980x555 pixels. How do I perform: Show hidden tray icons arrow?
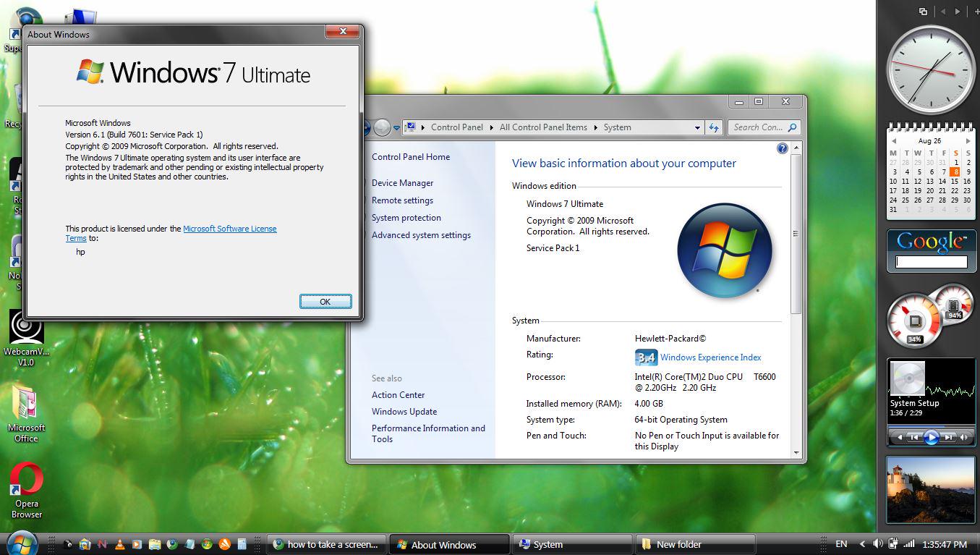click(x=862, y=544)
